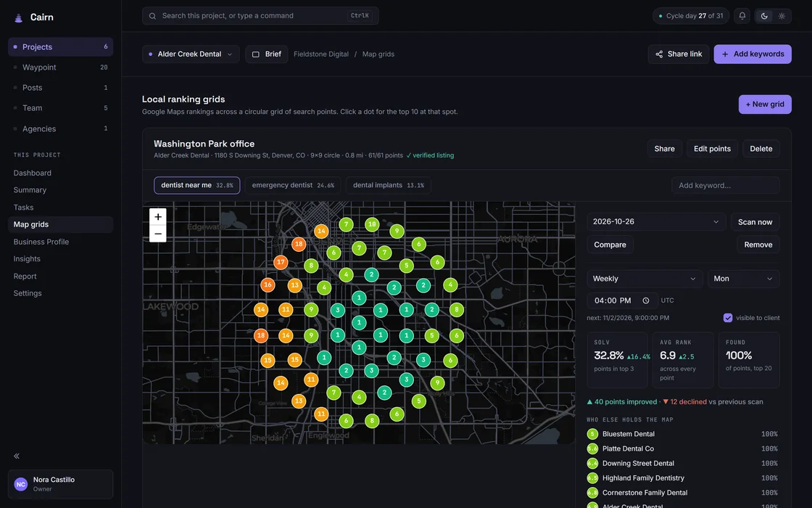812x508 pixels.
Task: Open the Alder Creek Dental project dropdown
Action: tap(191, 54)
